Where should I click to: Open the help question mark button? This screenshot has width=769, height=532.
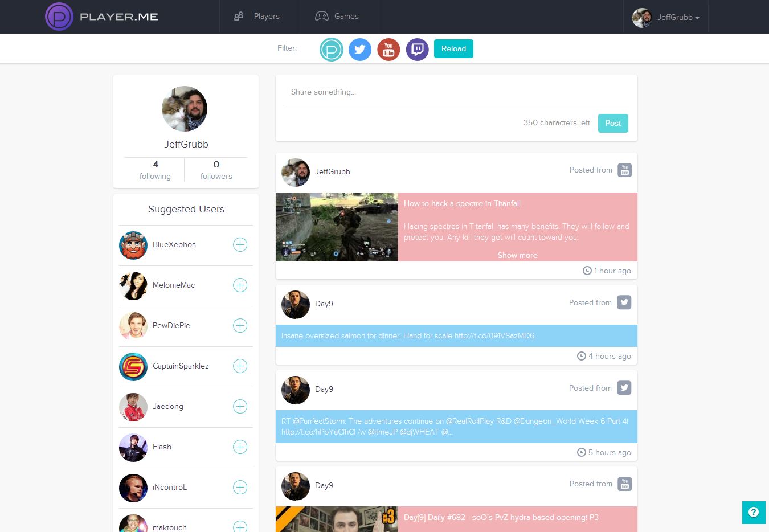(x=754, y=512)
